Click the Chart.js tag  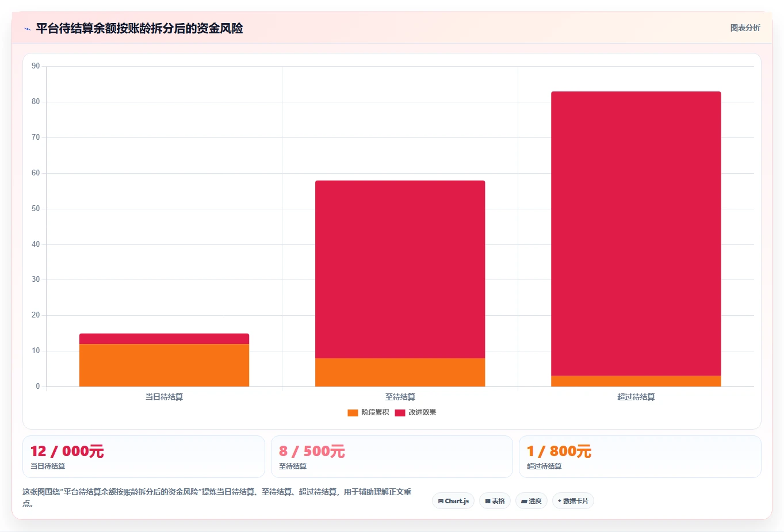pos(453,501)
